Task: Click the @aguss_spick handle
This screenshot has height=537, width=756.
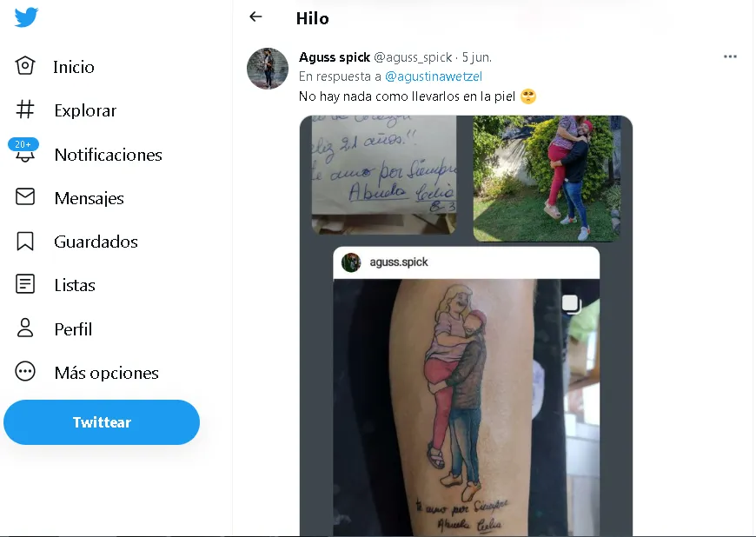Action: (413, 57)
